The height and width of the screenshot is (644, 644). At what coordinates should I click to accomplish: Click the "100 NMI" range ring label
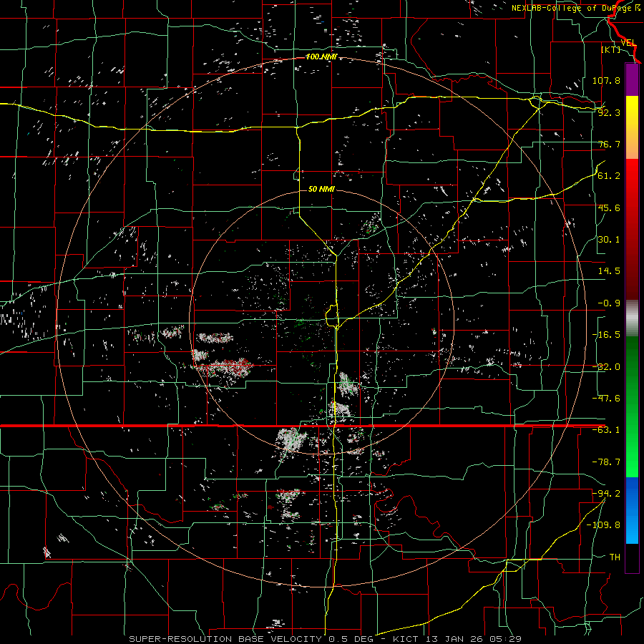tap(321, 57)
